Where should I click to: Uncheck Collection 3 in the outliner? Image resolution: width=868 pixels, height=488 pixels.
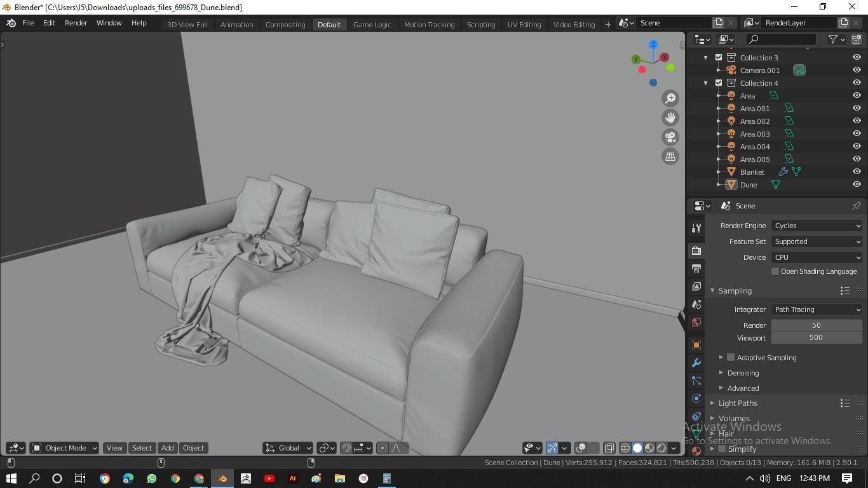(x=719, y=57)
